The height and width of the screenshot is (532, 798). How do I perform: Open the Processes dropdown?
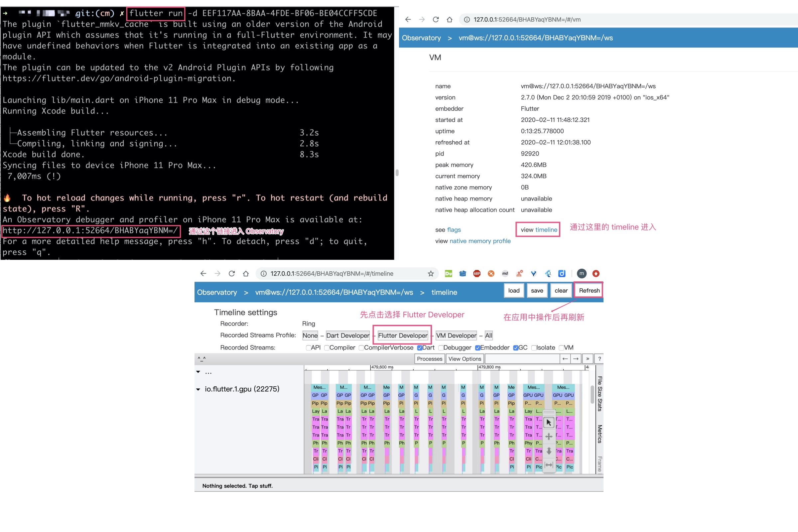point(430,359)
